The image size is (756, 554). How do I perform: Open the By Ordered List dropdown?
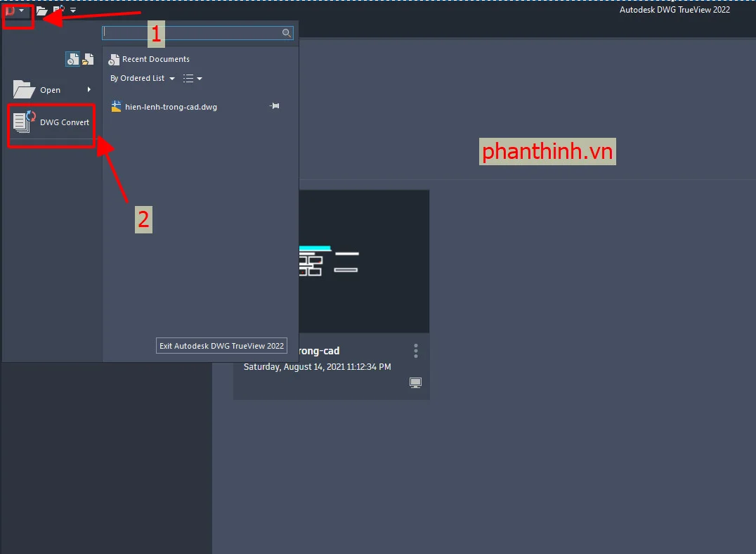pos(142,78)
